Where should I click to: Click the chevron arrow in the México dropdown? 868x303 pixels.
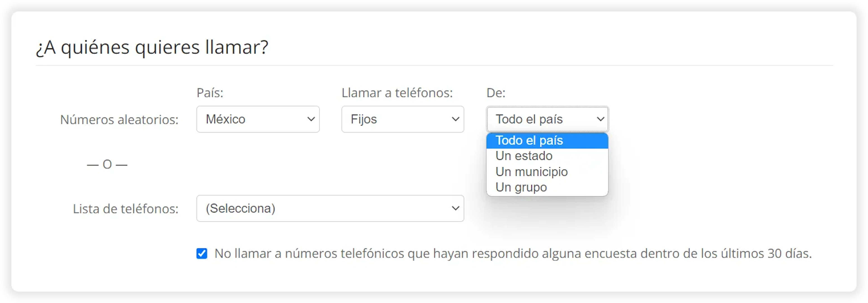[311, 119]
